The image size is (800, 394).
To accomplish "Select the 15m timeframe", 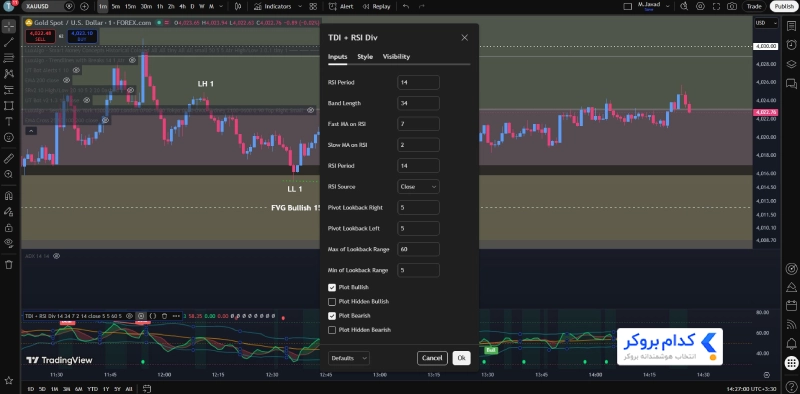I will (131, 7).
